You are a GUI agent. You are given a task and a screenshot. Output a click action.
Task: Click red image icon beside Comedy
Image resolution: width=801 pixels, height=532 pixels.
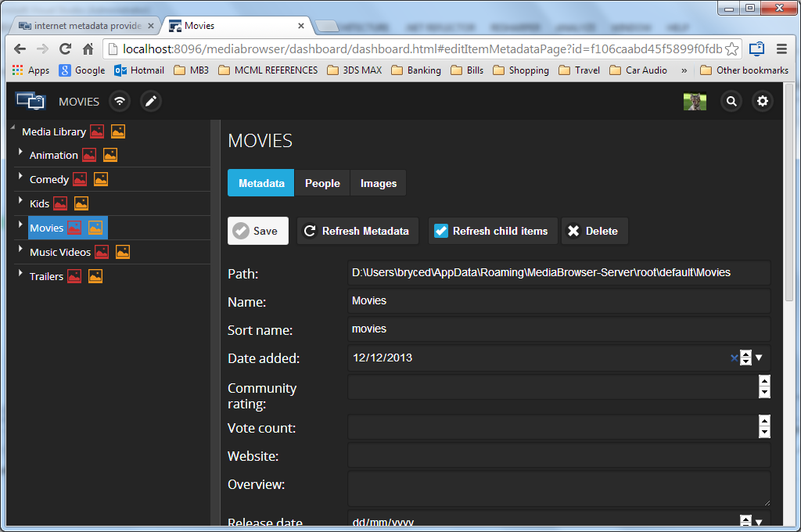(80, 179)
